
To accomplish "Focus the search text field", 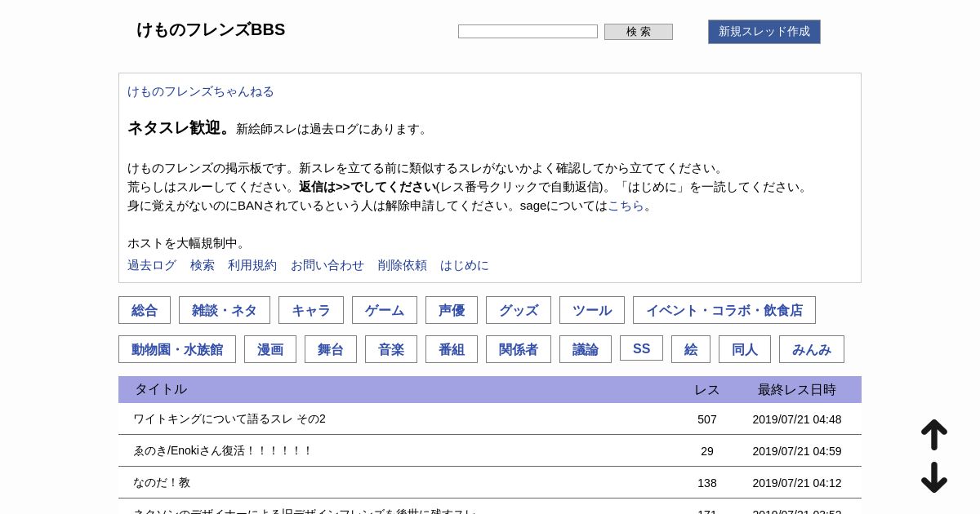I will tap(528, 32).
